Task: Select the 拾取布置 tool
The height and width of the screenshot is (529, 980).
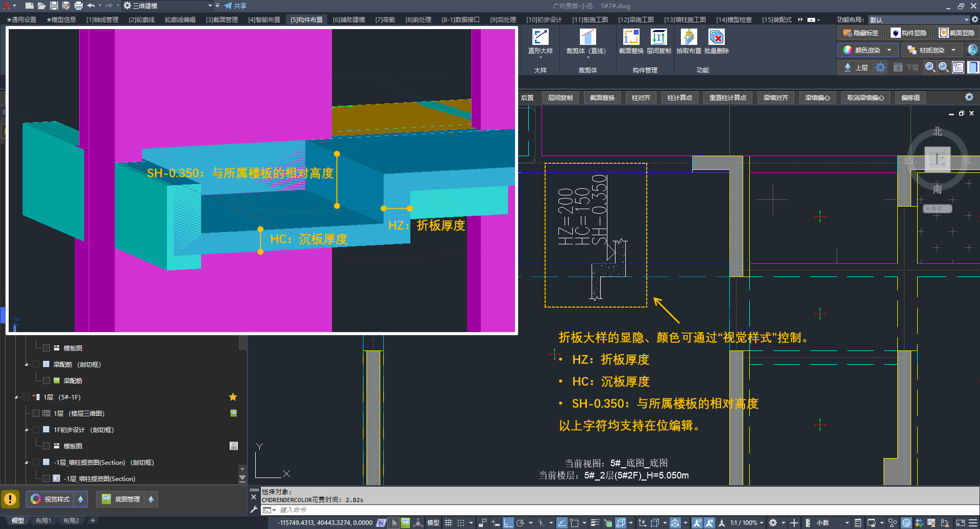Action: point(689,37)
